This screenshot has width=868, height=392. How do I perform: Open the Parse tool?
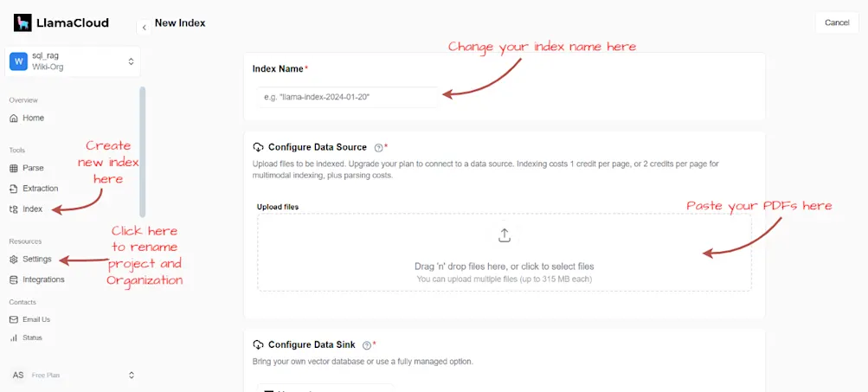pyautogui.click(x=33, y=168)
